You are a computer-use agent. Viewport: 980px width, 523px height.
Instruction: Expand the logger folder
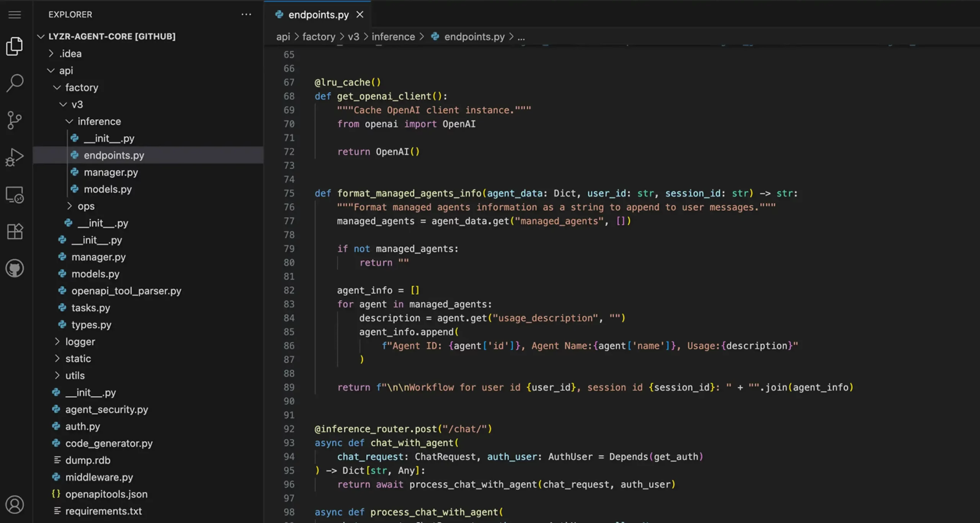coord(80,342)
